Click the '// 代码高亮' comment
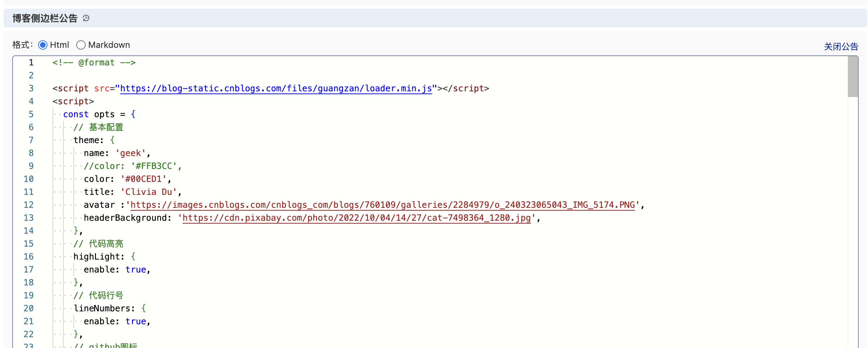 (98, 244)
